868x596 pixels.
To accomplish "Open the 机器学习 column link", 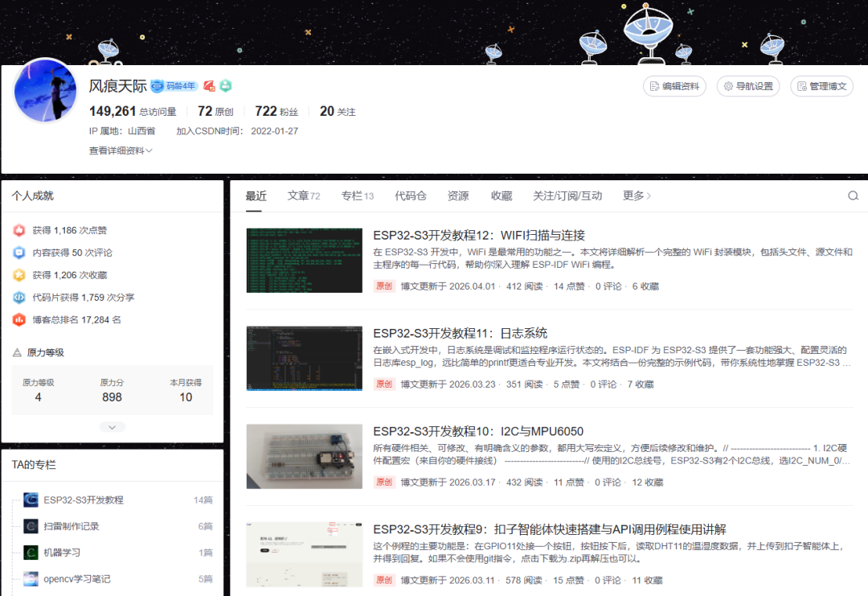I will [x=62, y=553].
